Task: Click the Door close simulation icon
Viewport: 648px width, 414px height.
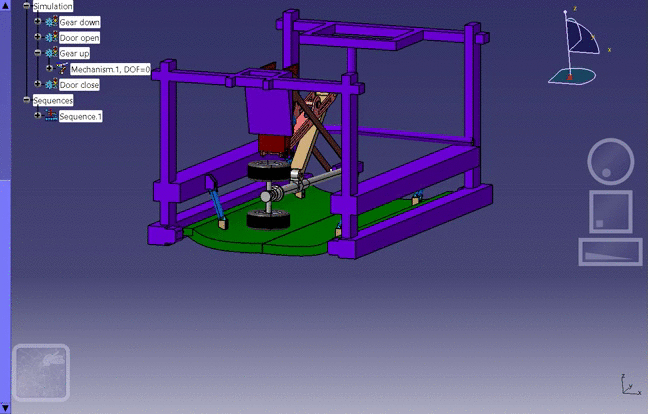Action: click(x=51, y=84)
